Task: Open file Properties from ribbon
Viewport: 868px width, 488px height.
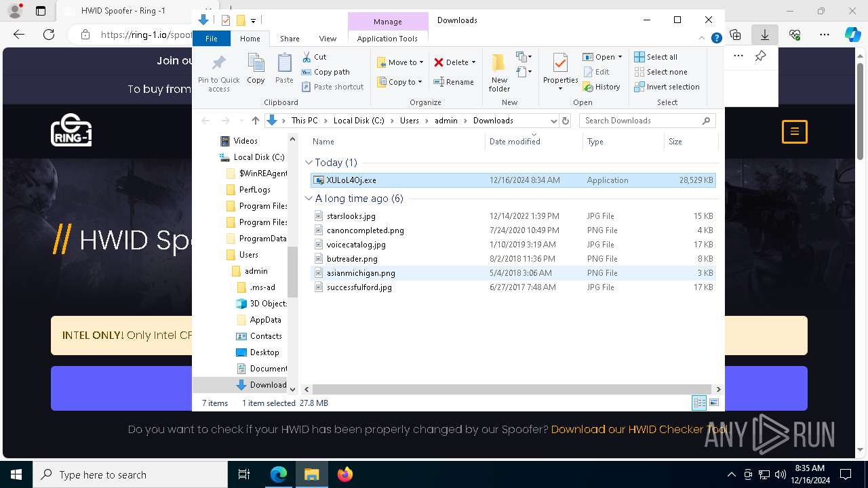Action: (x=560, y=73)
